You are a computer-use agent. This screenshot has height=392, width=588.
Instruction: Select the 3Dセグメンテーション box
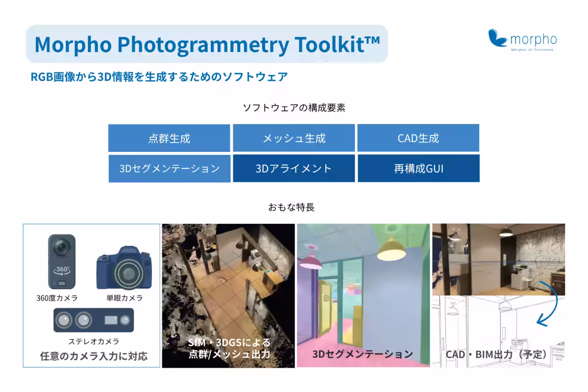click(x=169, y=169)
